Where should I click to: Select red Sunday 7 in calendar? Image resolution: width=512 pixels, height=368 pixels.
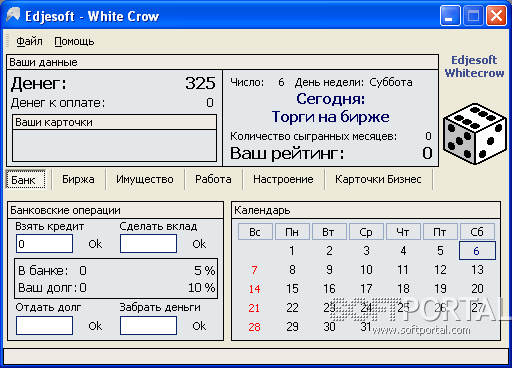tap(255, 270)
